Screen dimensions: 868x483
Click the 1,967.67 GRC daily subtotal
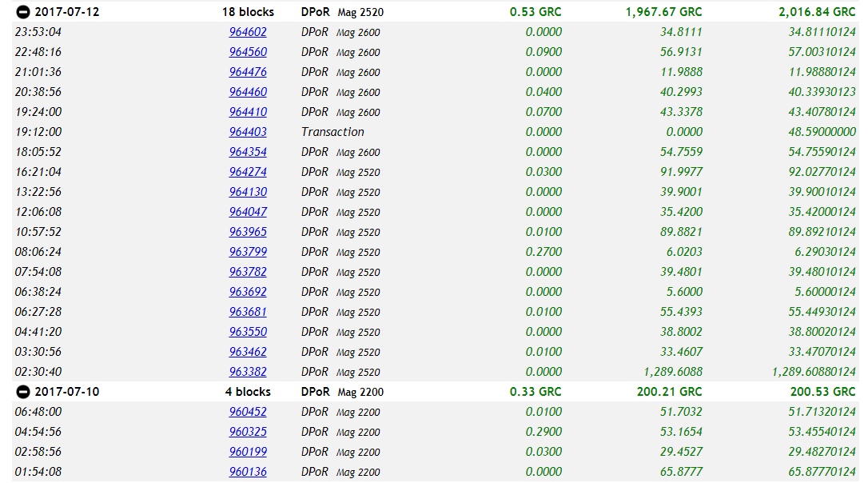pos(663,12)
